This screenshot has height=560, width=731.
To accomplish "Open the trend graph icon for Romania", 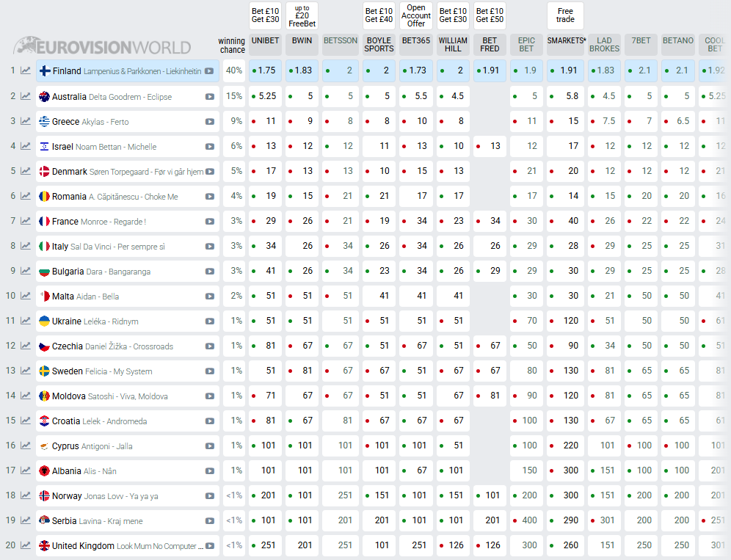I will click(x=26, y=196).
